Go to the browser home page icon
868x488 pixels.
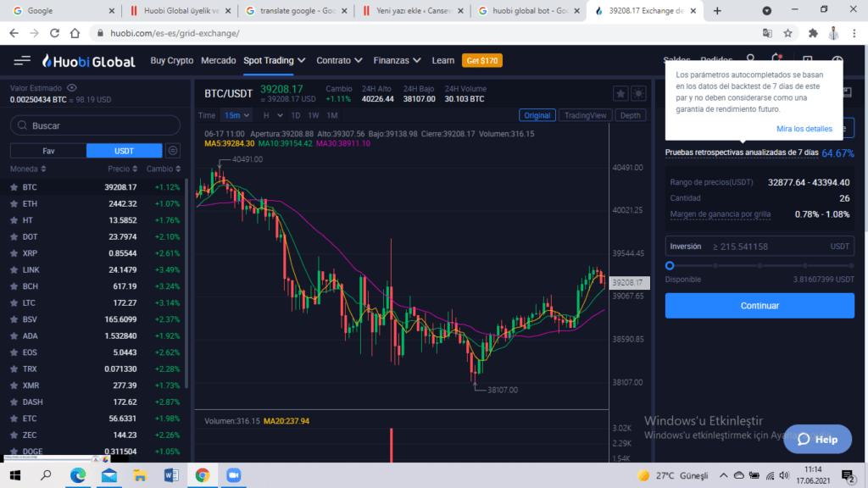coord(75,33)
